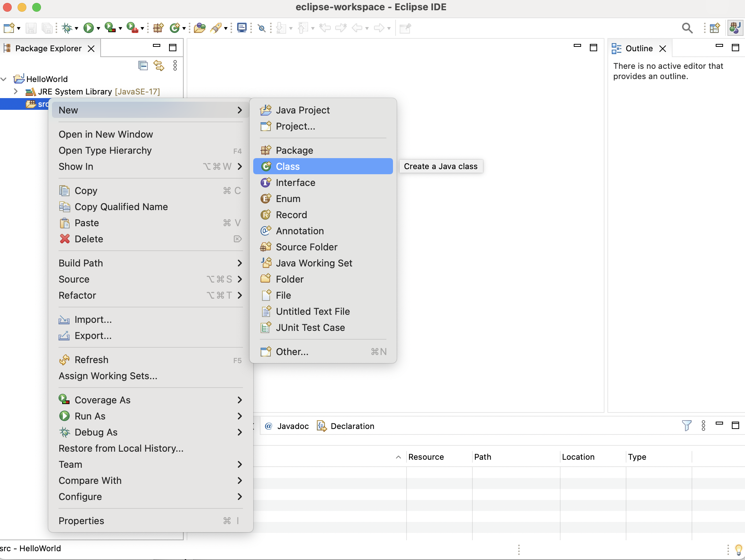Click the Resource column header
Viewport: 745px width, 560px height.
(x=426, y=457)
